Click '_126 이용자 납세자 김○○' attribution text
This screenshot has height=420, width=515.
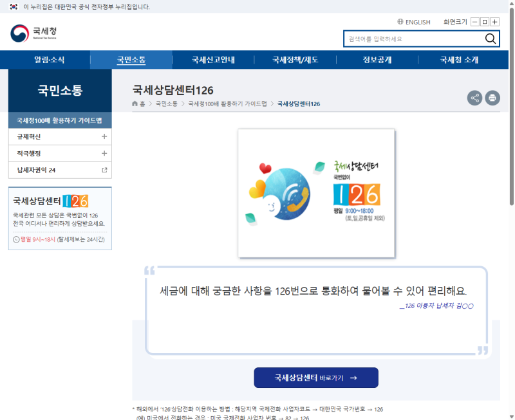[x=436, y=306]
